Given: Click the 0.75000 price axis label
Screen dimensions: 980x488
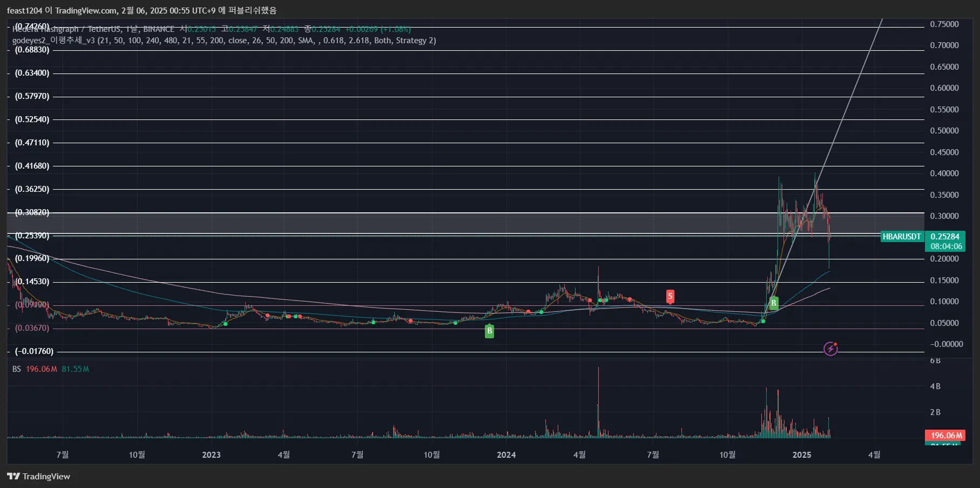Looking at the screenshot, I should [x=944, y=24].
